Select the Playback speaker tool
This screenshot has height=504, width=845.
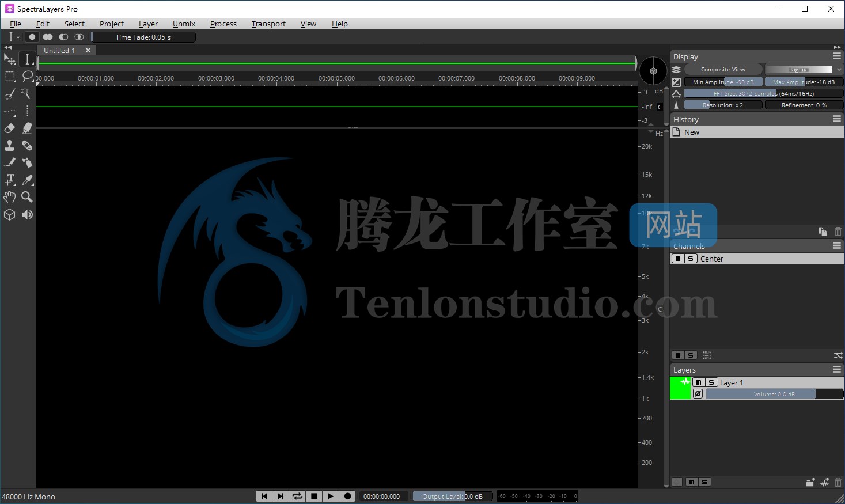pos(27,214)
